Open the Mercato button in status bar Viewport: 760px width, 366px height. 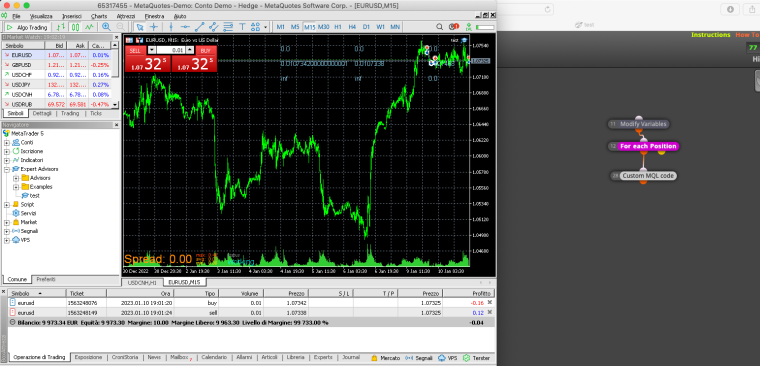pos(385,358)
